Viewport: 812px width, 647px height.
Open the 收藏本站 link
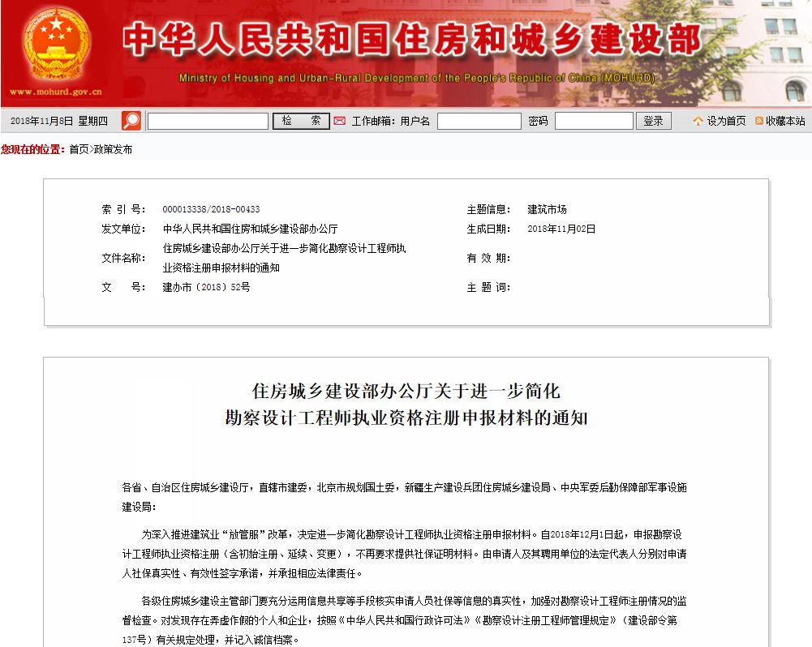coord(785,121)
